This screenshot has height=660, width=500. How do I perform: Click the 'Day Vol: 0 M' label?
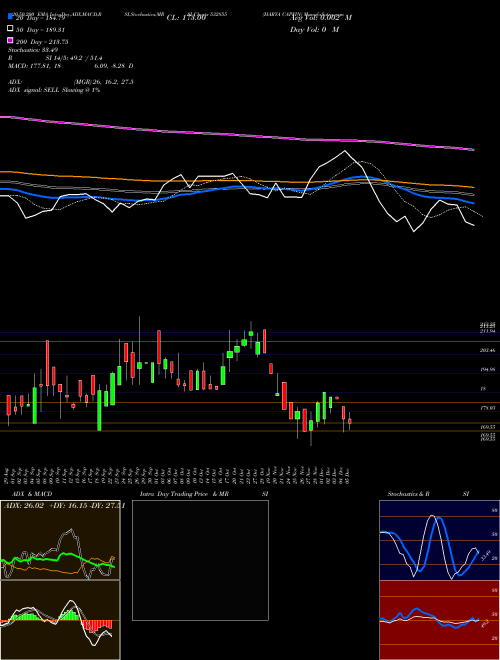coord(314,30)
